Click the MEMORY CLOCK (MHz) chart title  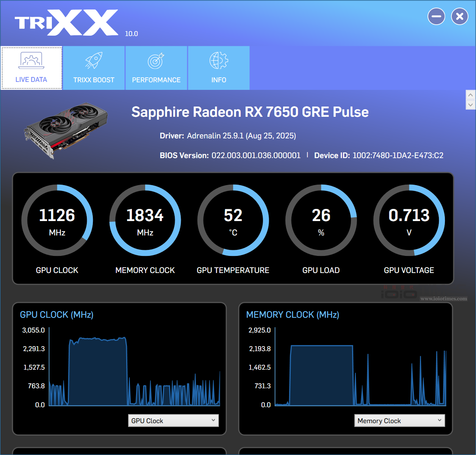[293, 315]
